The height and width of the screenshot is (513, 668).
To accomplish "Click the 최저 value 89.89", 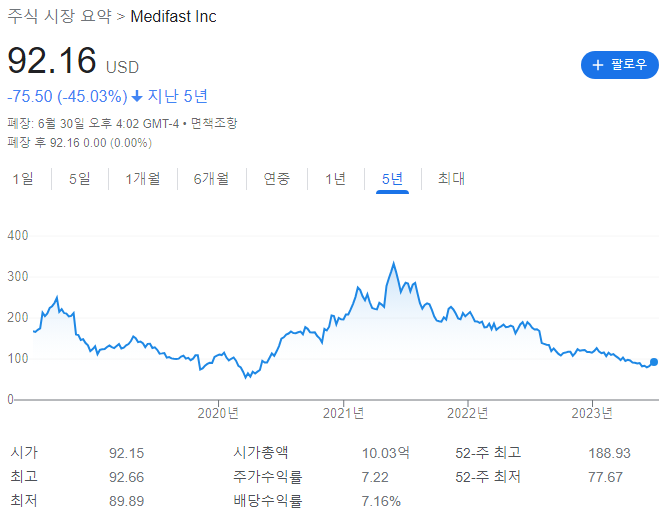I will pyautogui.click(x=127, y=501).
